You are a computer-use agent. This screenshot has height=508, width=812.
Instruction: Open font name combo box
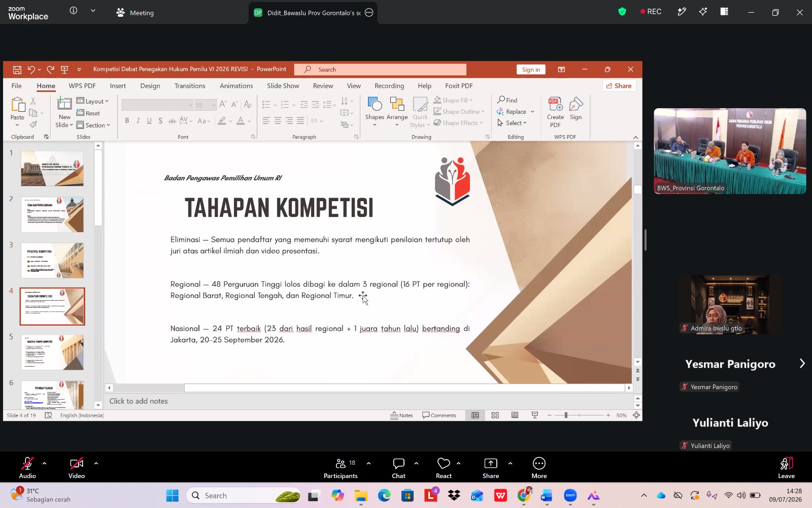point(157,105)
